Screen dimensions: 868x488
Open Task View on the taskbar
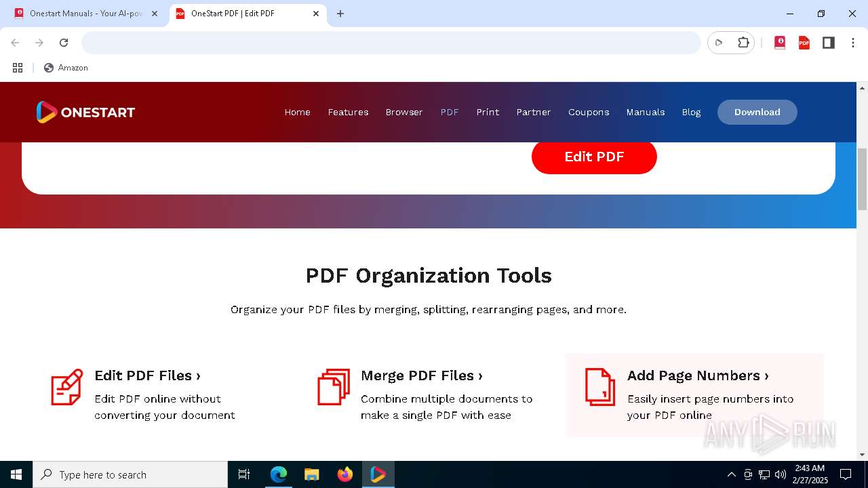click(244, 474)
